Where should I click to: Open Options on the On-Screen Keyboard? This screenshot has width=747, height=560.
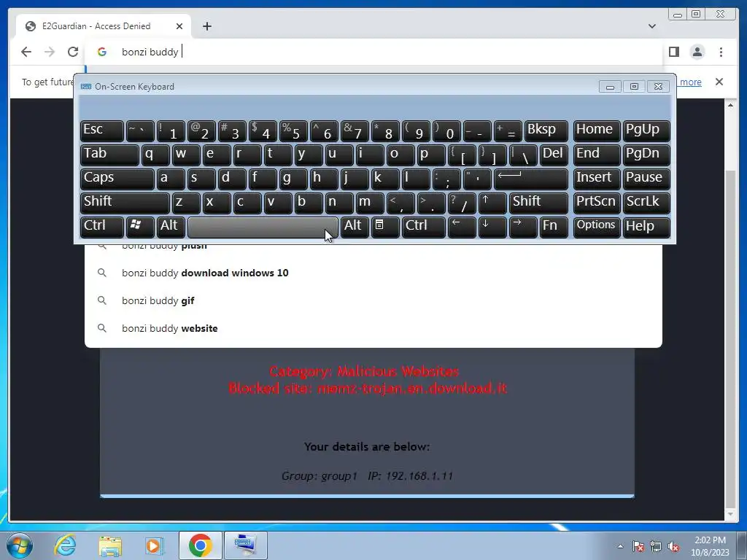pos(597,227)
